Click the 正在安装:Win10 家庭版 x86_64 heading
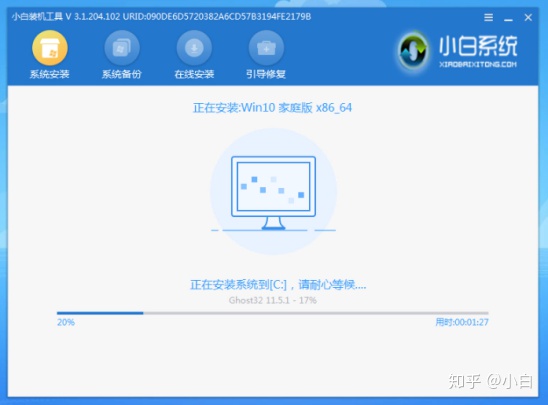Viewport: 548px width, 405px height. 272,108
